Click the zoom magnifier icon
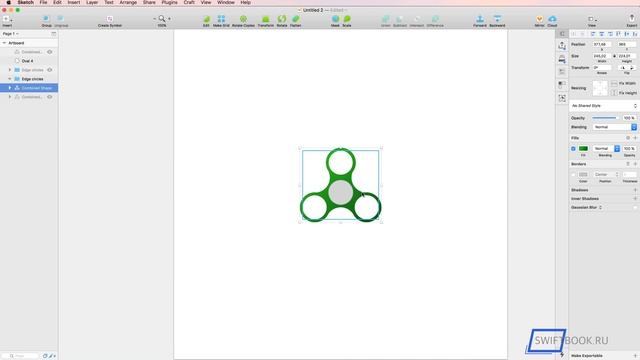 pos(162,18)
